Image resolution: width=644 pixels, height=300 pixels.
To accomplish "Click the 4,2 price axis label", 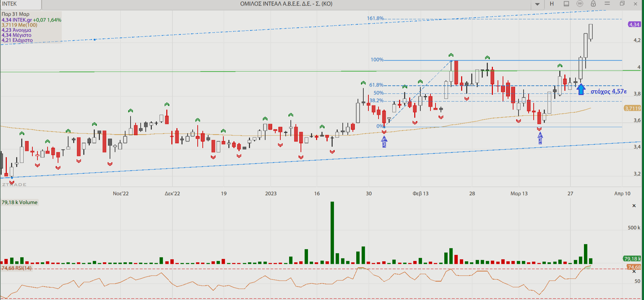I will click(x=637, y=40).
